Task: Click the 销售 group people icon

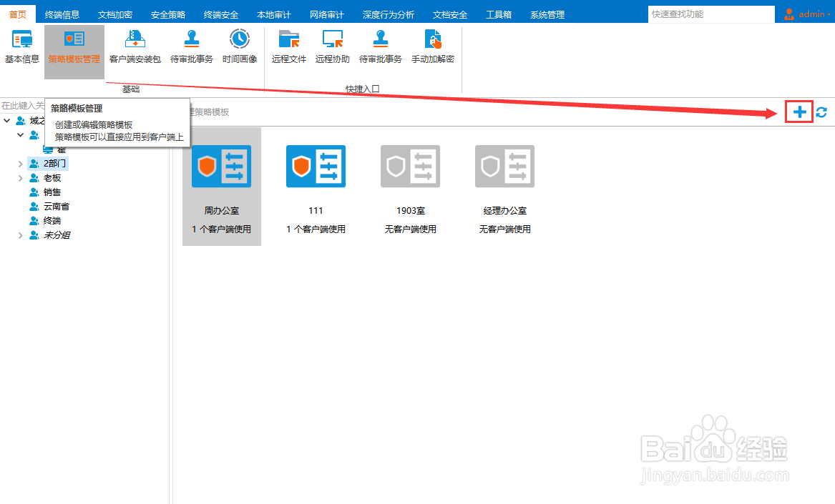Action: pyautogui.click(x=34, y=192)
